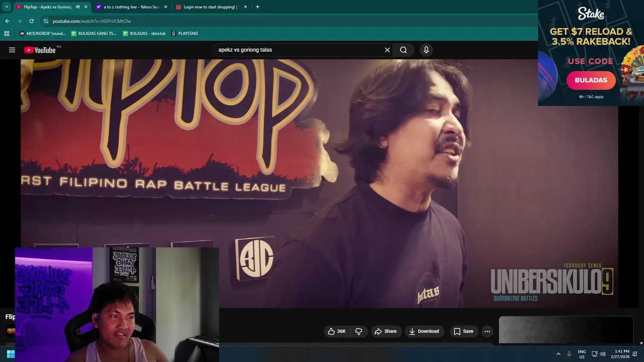This screenshot has width=644, height=362.
Task: Open the three-dot more actions menu
Action: tap(487, 331)
